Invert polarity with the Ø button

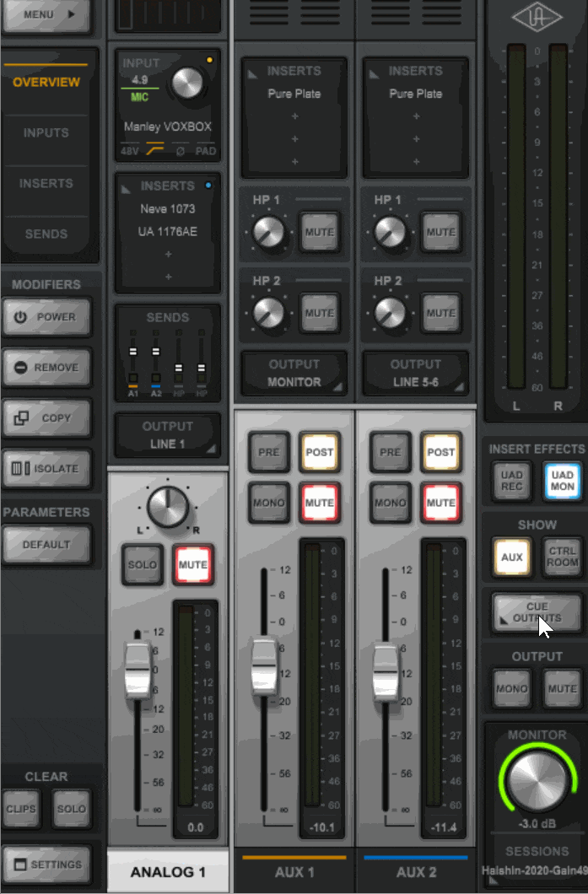(x=181, y=152)
